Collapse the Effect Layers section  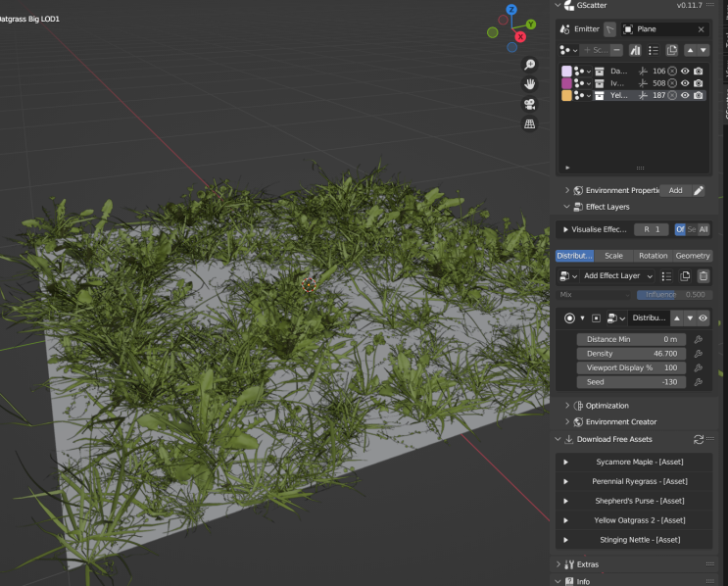(566, 207)
